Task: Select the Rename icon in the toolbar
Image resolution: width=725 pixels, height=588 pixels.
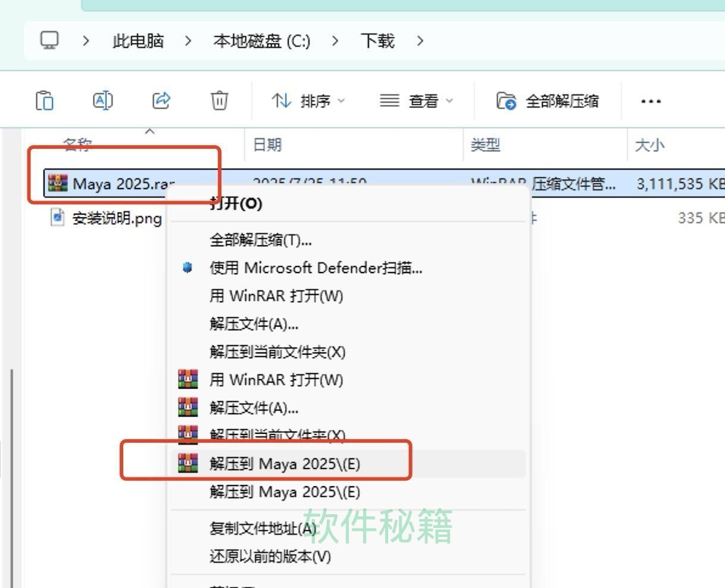Action: click(102, 101)
